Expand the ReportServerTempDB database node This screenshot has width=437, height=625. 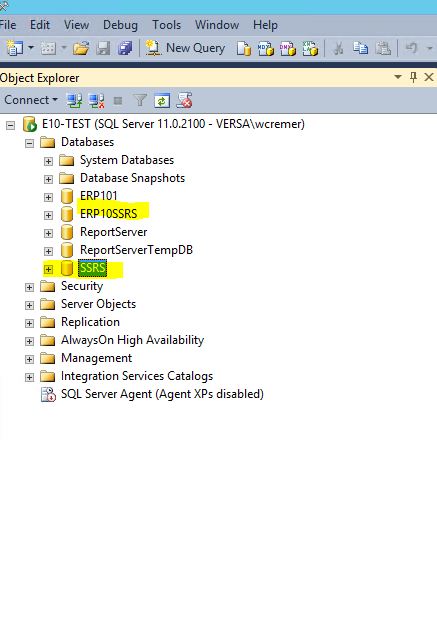pyautogui.click(x=48, y=251)
